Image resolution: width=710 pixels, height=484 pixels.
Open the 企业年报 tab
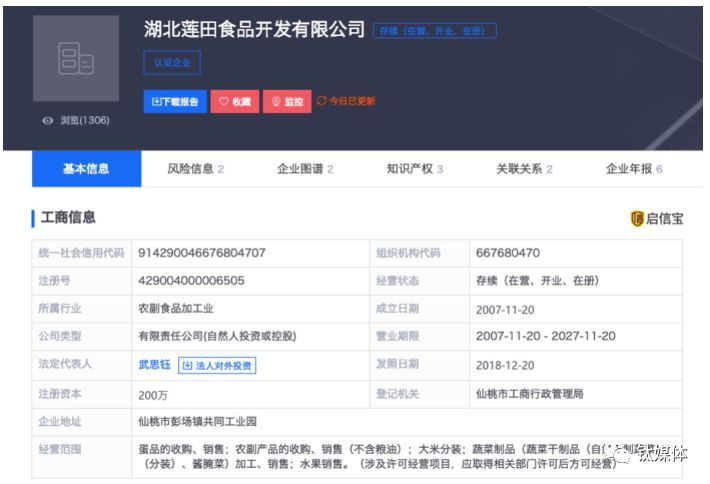coord(634,169)
